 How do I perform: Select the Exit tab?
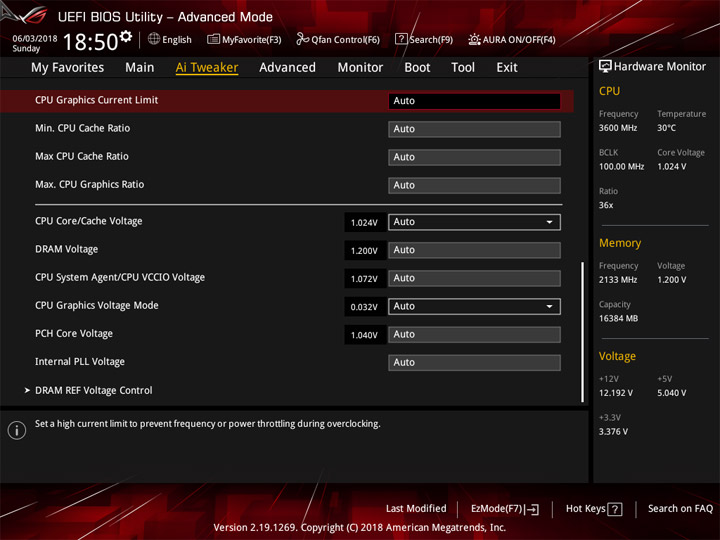507,68
